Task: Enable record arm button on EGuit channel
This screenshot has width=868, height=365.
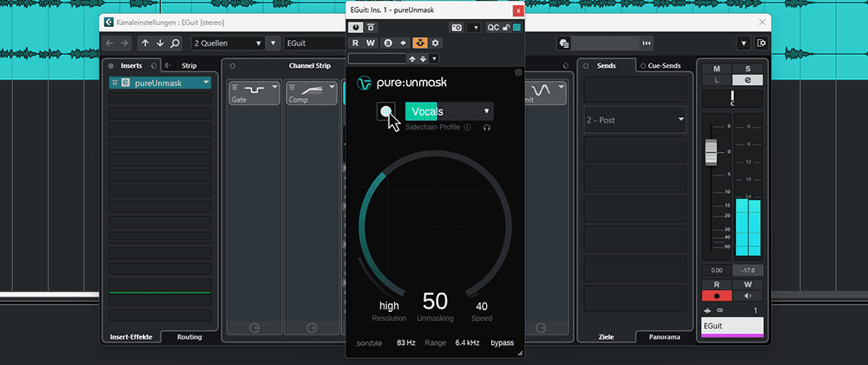Action: [716, 295]
